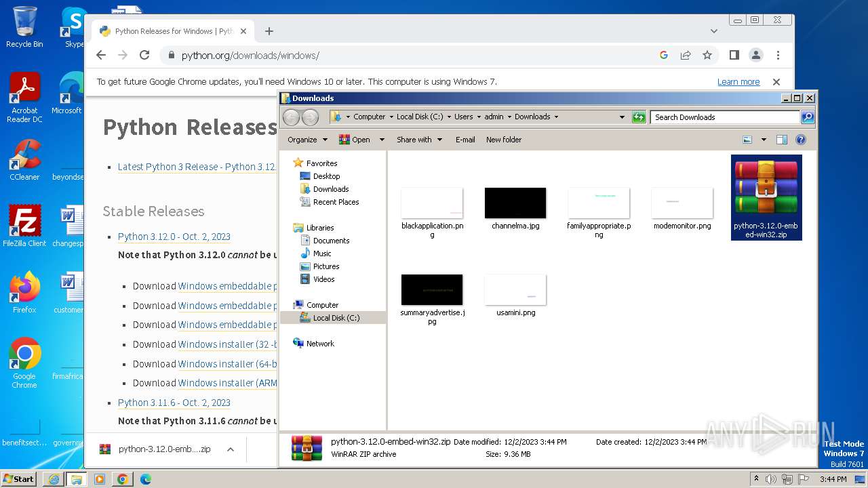Share this page icon in Chrome
Screen dimensions: 868x488
click(x=686, y=56)
